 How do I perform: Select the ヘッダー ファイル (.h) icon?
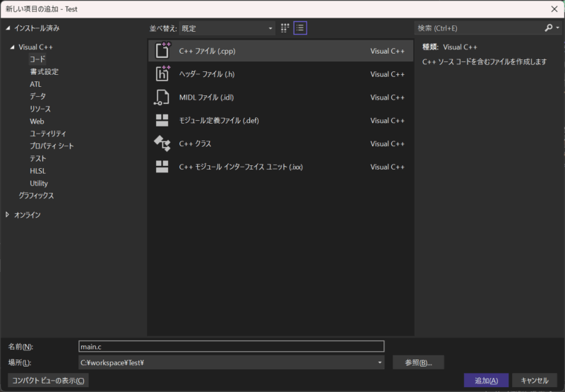[x=162, y=74]
